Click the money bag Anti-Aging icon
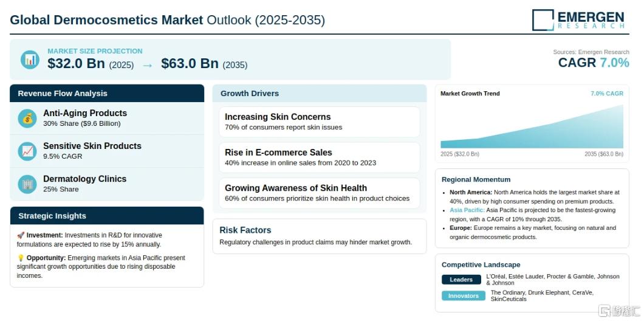This screenshot has height=321, width=644. tap(27, 119)
